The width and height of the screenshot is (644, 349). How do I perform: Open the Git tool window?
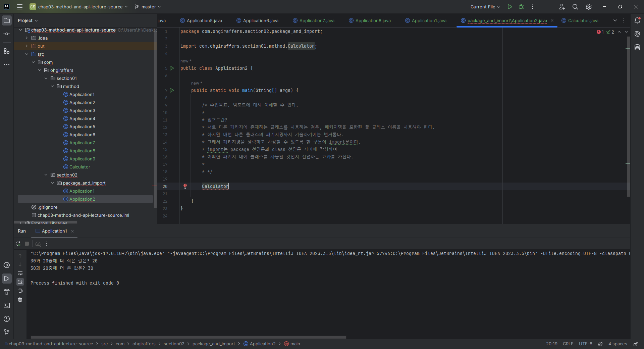[x=7, y=332]
